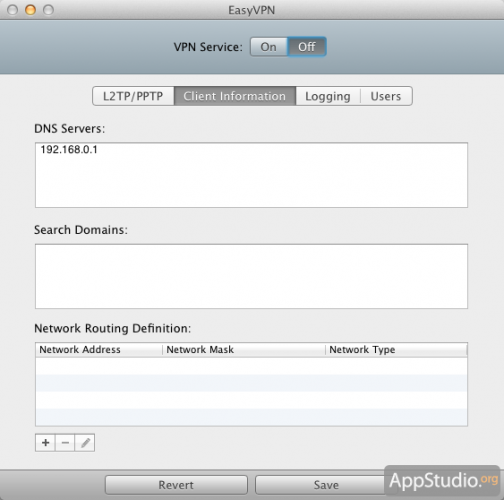
Task: Sort by Network Mask column header
Action: click(x=244, y=350)
